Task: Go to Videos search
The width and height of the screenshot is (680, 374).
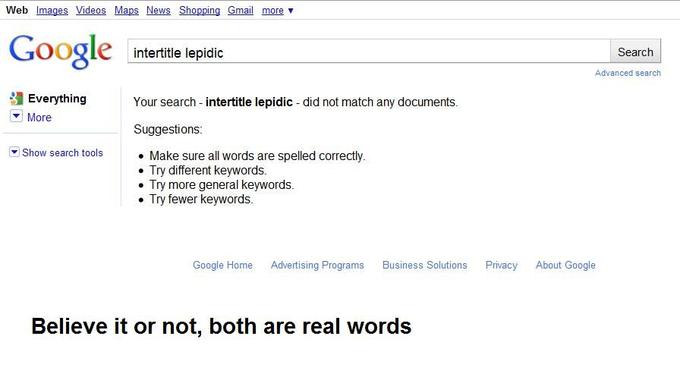Action: tap(91, 10)
